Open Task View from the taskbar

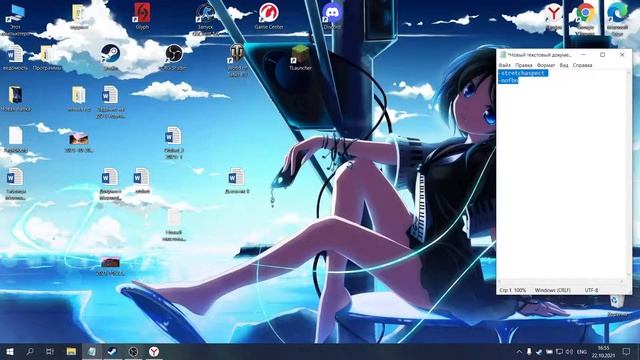coord(50,351)
